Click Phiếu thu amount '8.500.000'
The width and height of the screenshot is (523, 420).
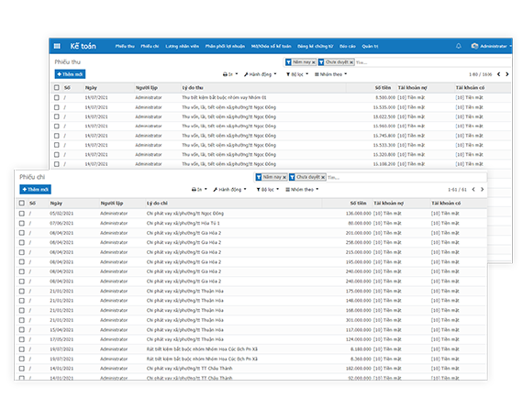tap(385, 98)
